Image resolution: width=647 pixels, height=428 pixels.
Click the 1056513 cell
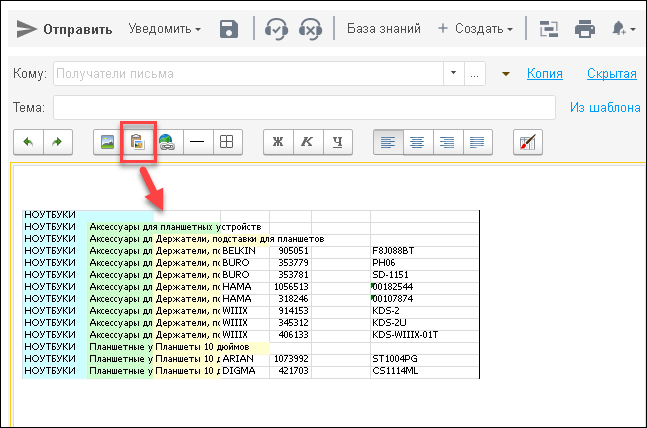pyautogui.click(x=291, y=286)
